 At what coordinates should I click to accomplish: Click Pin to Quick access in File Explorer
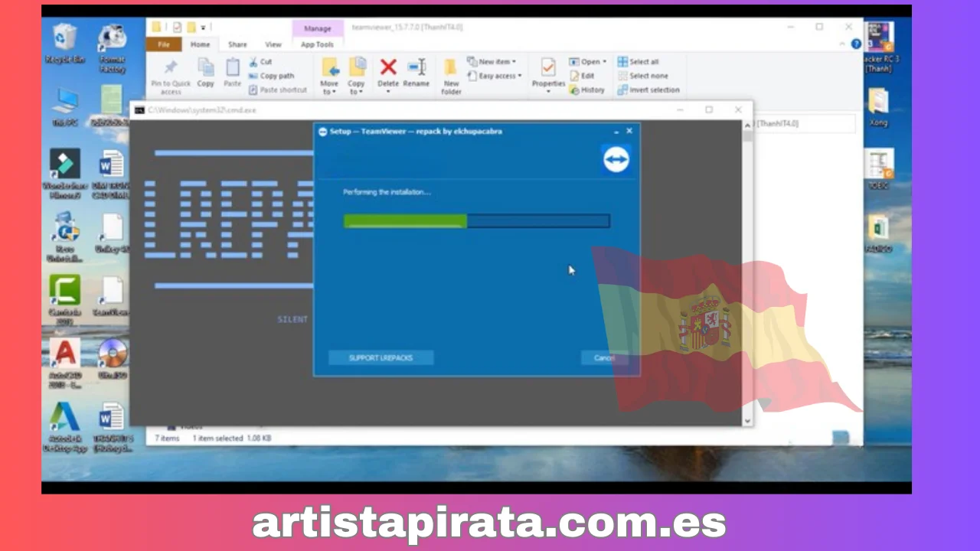coord(171,76)
